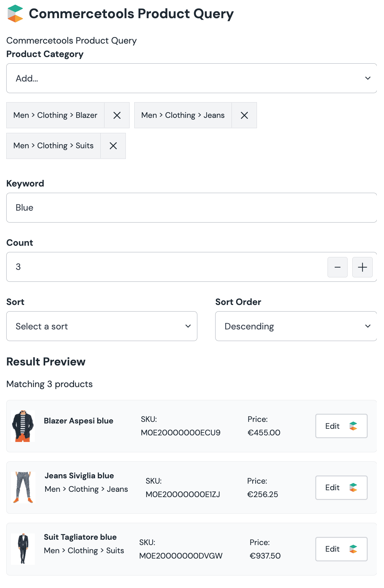Screen dimensions: 384x588
Task: Remove the Men > Clothing > Blazer tag
Action: tap(117, 115)
